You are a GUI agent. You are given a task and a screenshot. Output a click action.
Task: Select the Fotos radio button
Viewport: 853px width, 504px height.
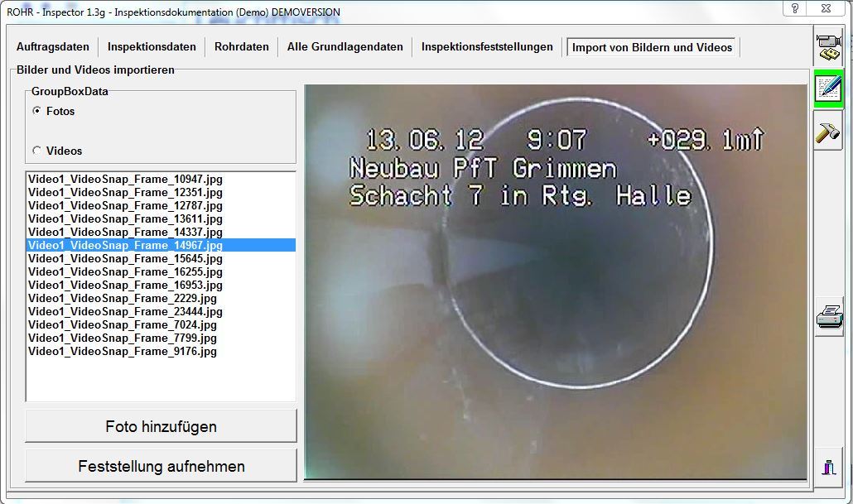point(36,111)
